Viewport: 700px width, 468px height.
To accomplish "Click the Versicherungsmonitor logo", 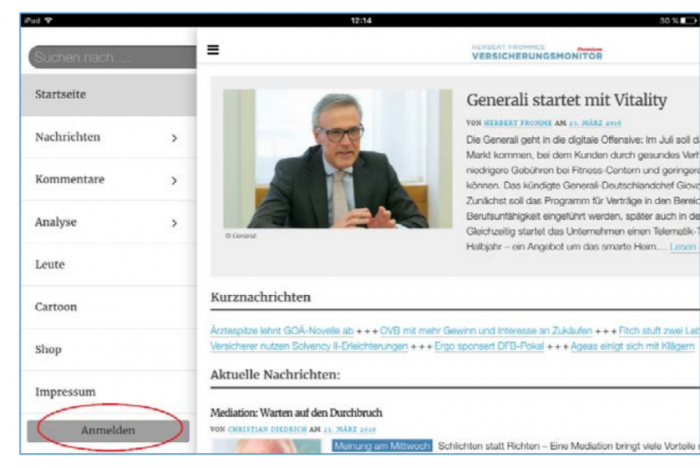I will click(536, 52).
